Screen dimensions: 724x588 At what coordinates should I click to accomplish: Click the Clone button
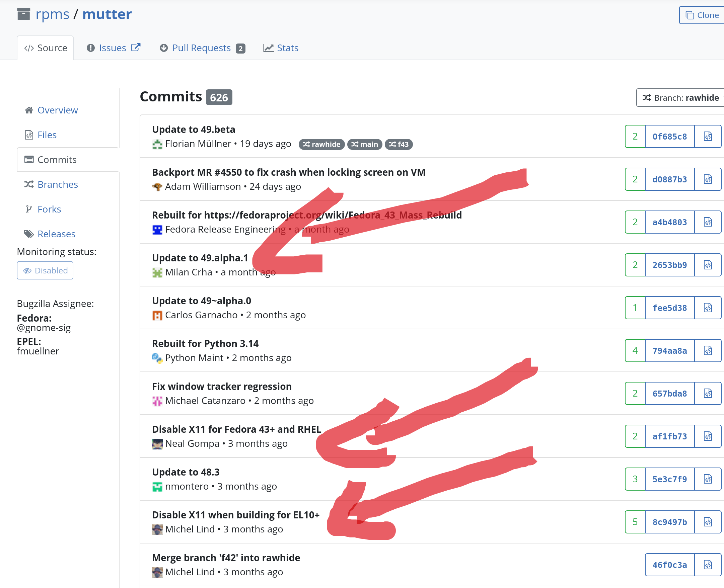tap(703, 15)
